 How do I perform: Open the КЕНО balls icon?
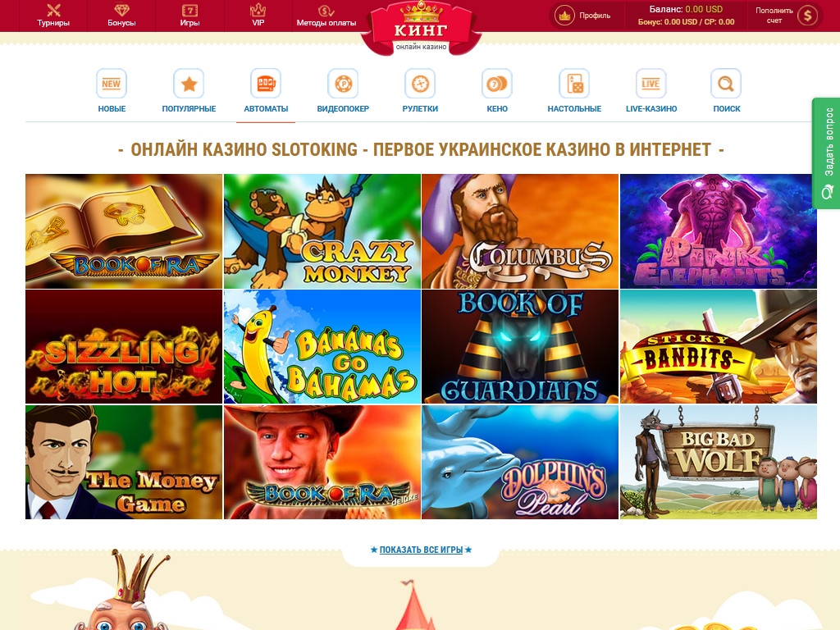[x=497, y=84]
